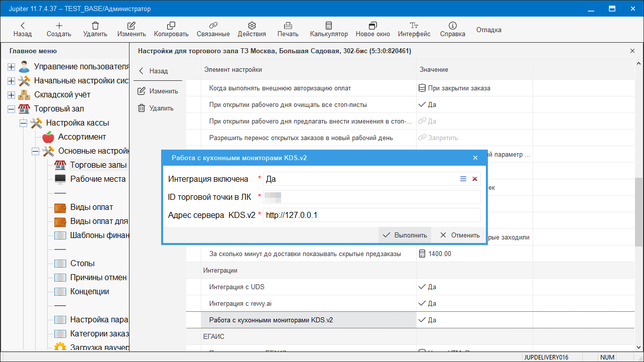Open Новое окно from toolbar

372,26
